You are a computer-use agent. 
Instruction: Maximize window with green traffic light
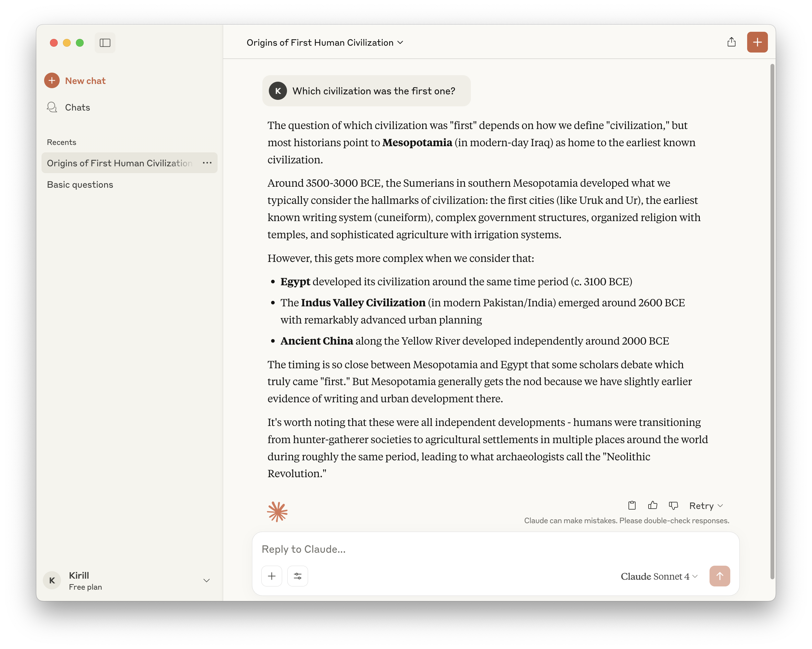click(x=79, y=42)
